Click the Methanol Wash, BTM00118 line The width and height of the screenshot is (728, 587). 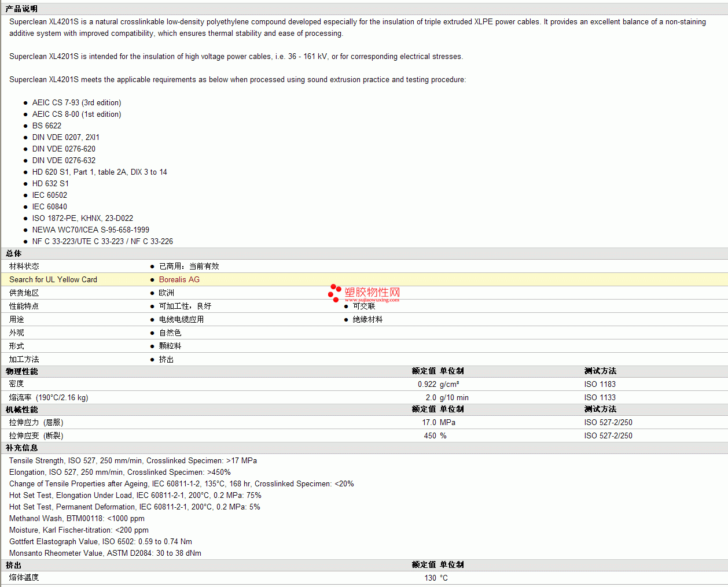[77, 518]
